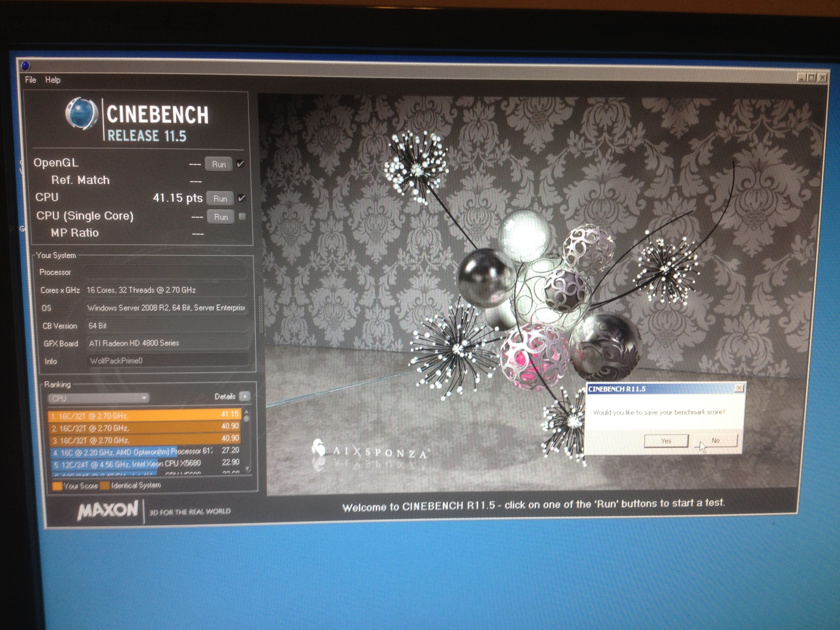
Task: Enable the CPU (Single Core) checkbox
Action: [x=242, y=216]
